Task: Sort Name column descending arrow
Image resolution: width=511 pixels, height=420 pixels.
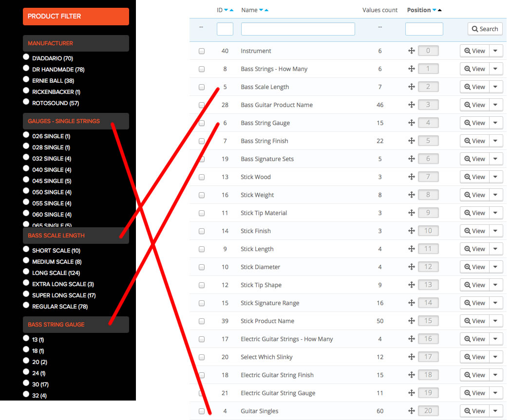Action: tap(261, 10)
